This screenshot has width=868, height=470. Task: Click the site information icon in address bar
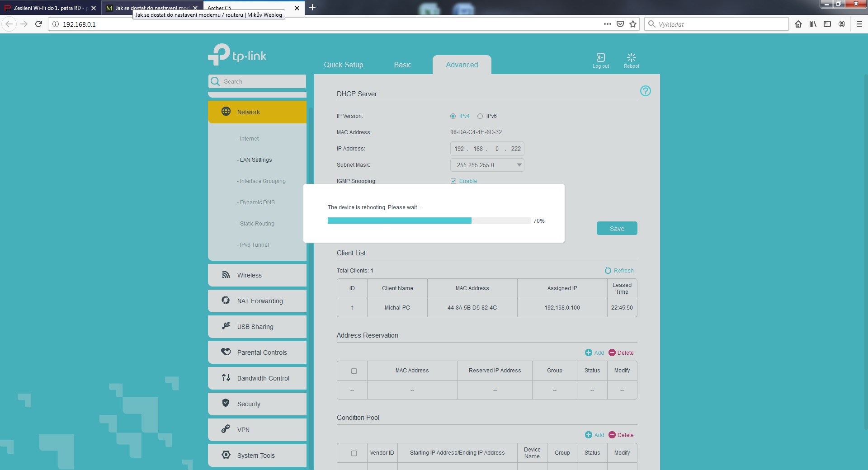pyautogui.click(x=56, y=24)
